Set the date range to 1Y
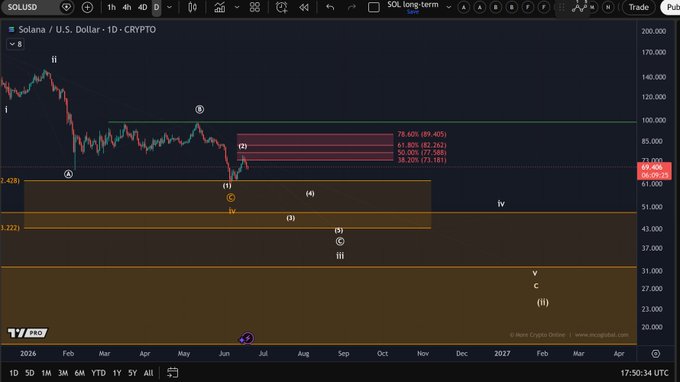Image resolution: width=680 pixels, height=382 pixels. 117,373
